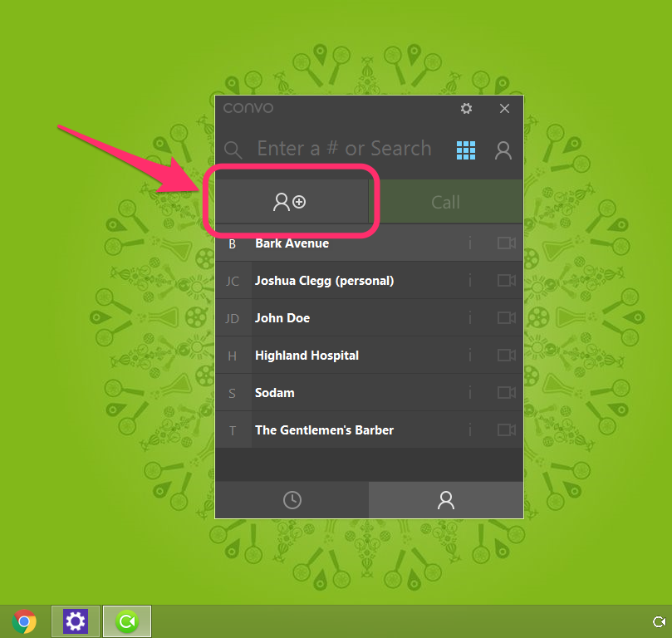The width and height of the screenshot is (672, 638).
Task: Start video call with Sodam
Action: point(506,393)
